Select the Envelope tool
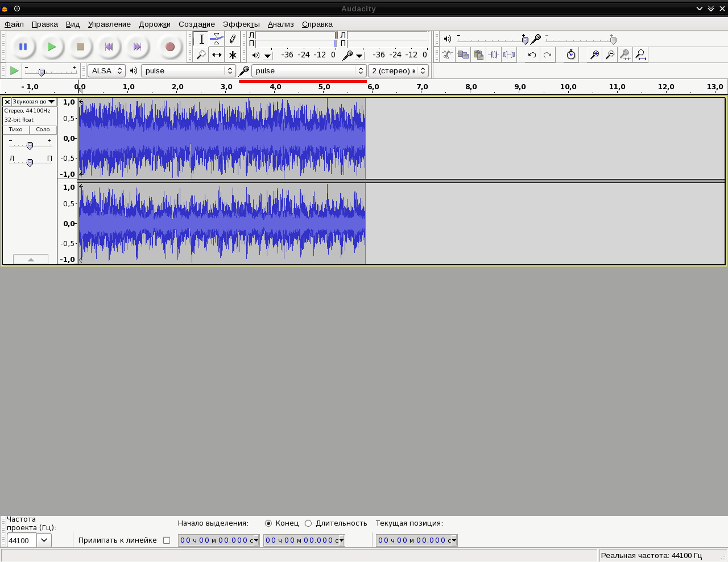 click(x=217, y=39)
